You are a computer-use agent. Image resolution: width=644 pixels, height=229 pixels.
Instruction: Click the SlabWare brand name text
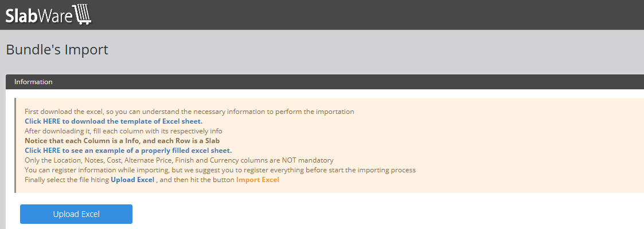39,15
